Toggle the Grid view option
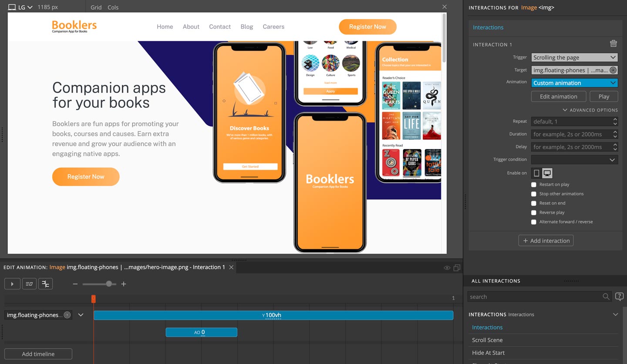Image resolution: width=627 pixels, height=364 pixels. pos(96,7)
